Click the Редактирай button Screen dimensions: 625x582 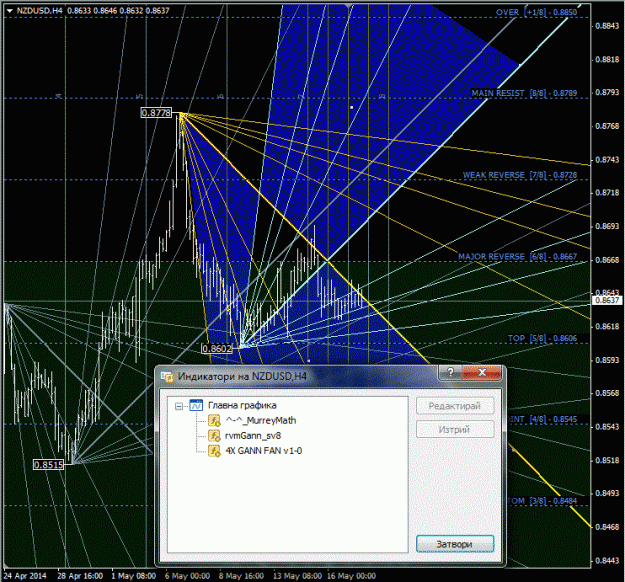point(455,406)
